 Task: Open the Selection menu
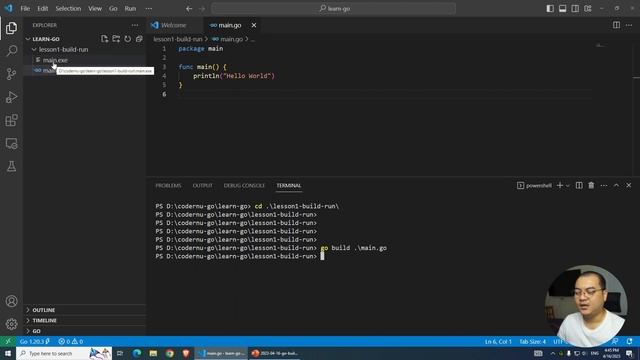[68, 8]
